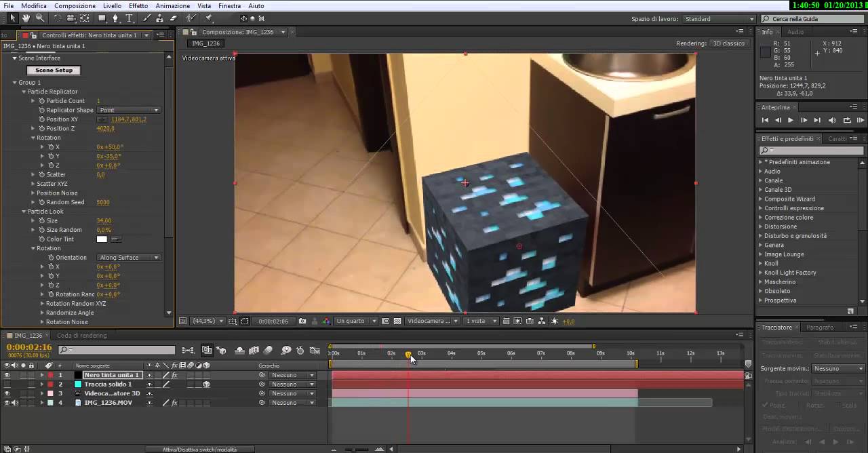Enable frame blending timeline button
This screenshot has width=868, height=453.
[254, 350]
